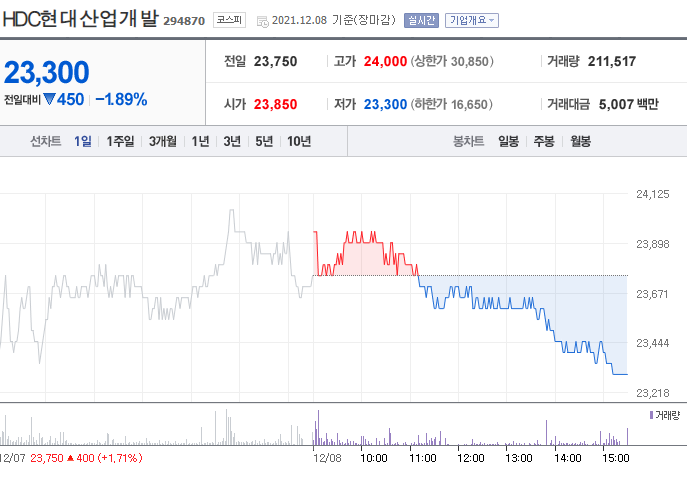
Task: Click the 상한가 30,850 text
Action: pyautogui.click(x=452, y=61)
